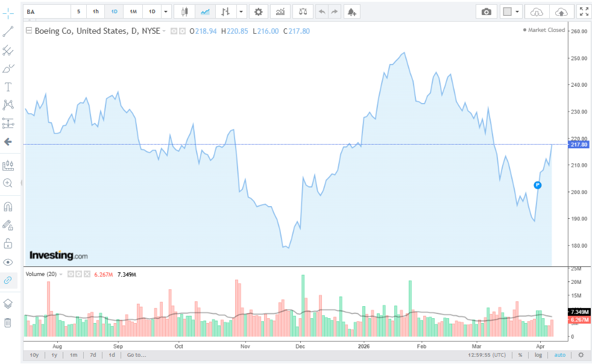
Task: Open chart properties gear icon
Action: click(258, 11)
